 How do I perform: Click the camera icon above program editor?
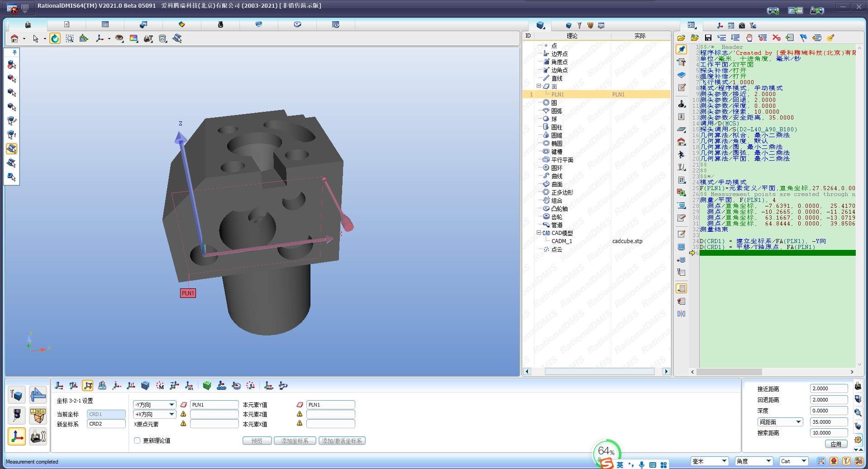(742, 25)
